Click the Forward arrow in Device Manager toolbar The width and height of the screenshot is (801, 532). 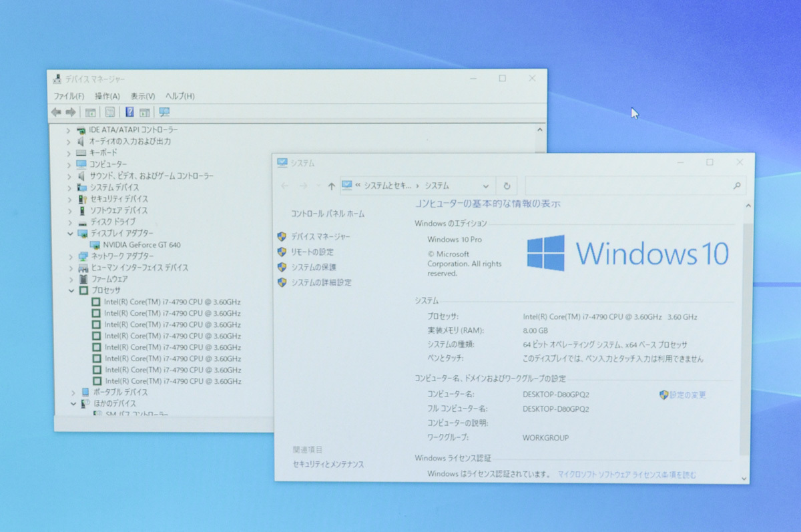(70, 112)
